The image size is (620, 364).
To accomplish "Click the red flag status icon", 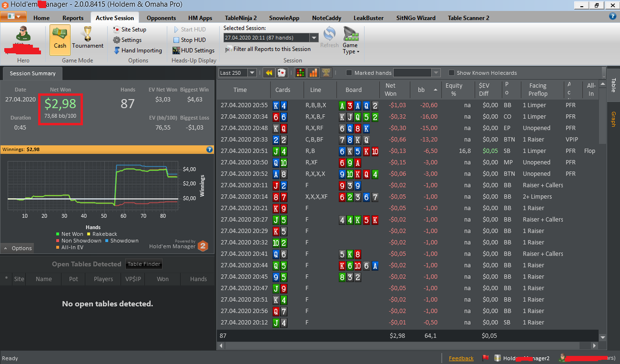I will click(x=485, y=358).
